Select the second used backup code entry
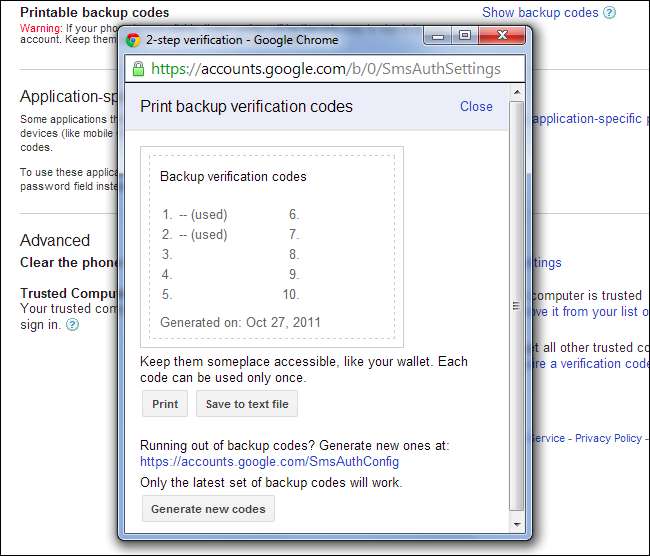The image size is (650, 556). click(x=194, y=235)
